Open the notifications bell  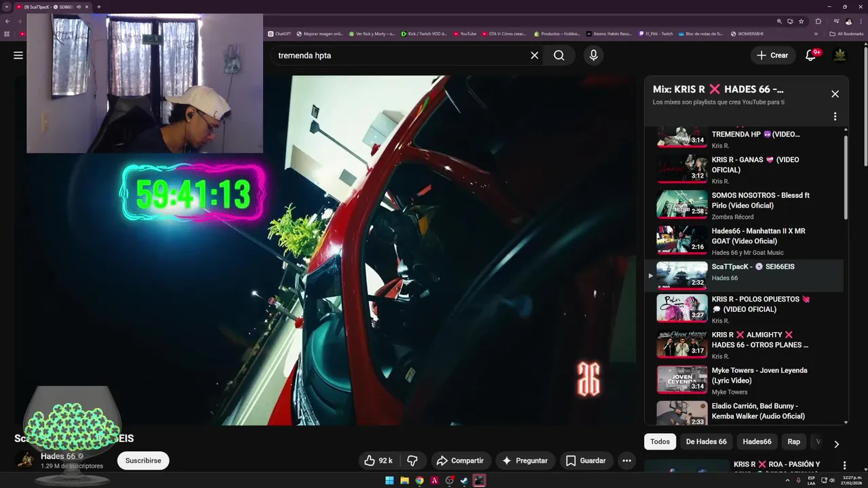[x=810, y=56]
